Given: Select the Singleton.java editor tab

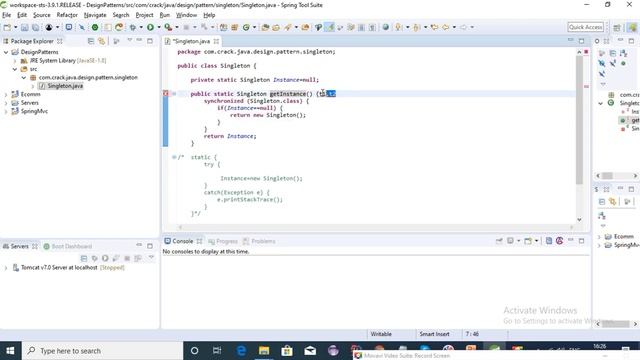Looking at the screenshot, I should (x=191, y=41).
